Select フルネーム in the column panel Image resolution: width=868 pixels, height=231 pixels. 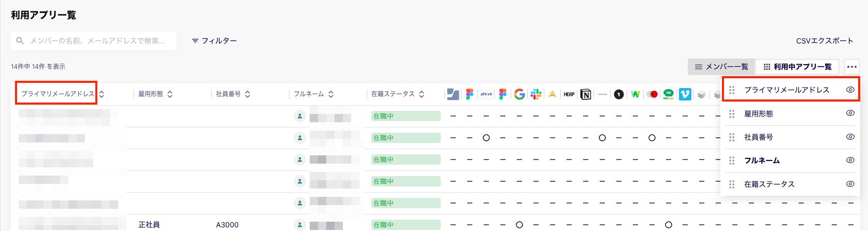point(762,161)
